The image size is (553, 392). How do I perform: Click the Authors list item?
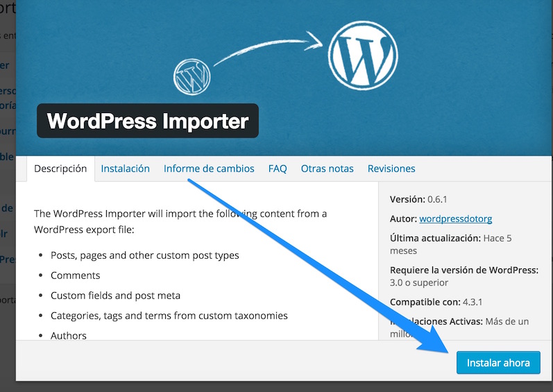click(69, 335)
